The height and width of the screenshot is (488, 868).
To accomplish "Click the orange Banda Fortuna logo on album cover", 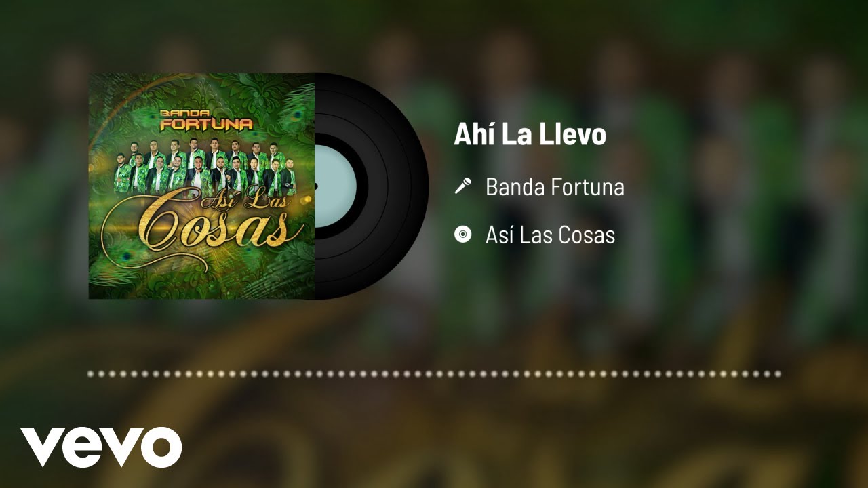I will [x=205, y=119].
